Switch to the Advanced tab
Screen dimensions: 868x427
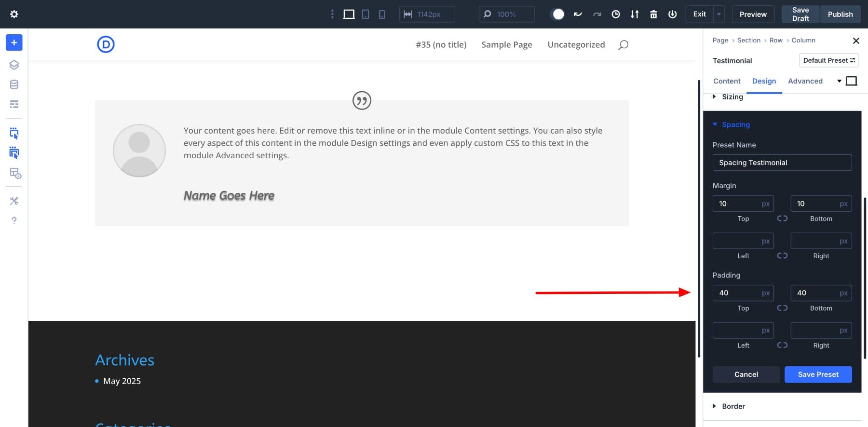[805, 81]
